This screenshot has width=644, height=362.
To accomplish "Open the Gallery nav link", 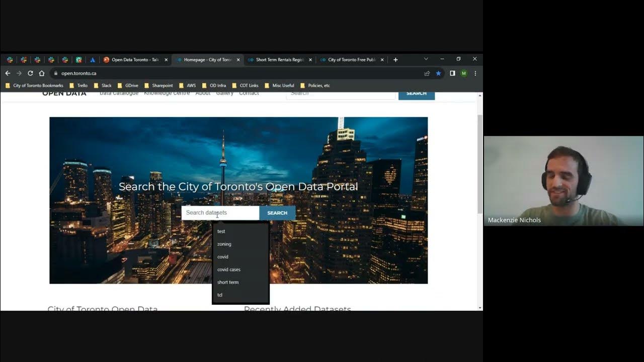I will 225,93.
